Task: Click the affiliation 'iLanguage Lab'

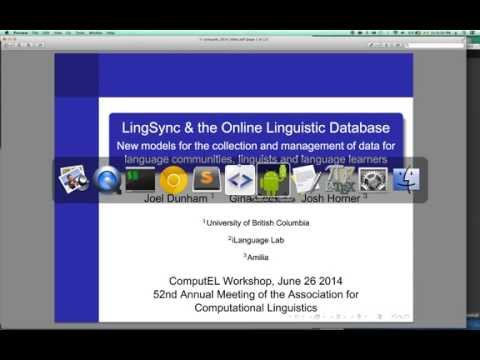Action: coord(258,240)
